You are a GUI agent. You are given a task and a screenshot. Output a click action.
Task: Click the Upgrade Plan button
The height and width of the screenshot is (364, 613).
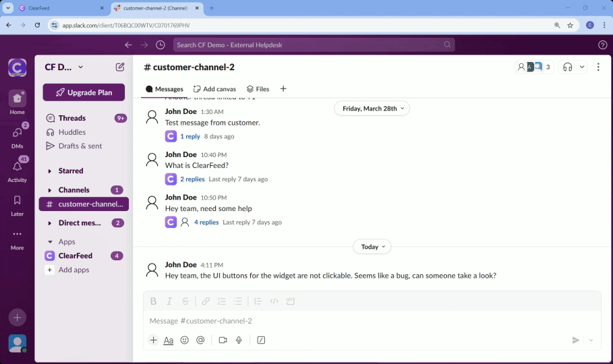point(84,92)
